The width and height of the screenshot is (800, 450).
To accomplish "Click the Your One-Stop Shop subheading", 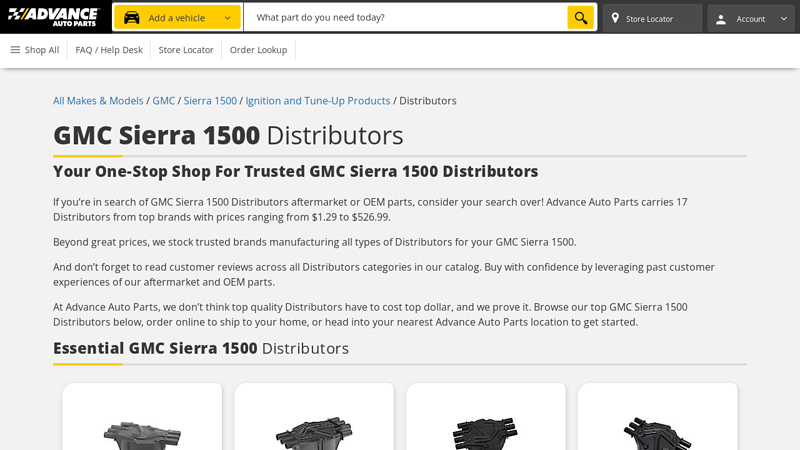I will 295,171.
